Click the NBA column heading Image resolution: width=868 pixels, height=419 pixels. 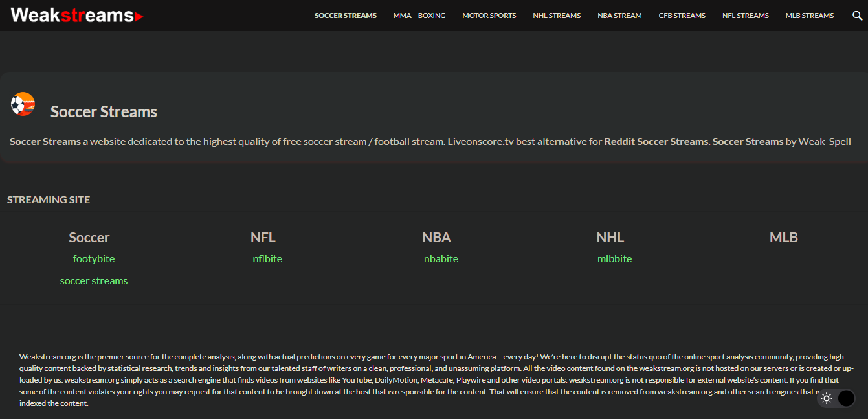(x=437, y=238)
